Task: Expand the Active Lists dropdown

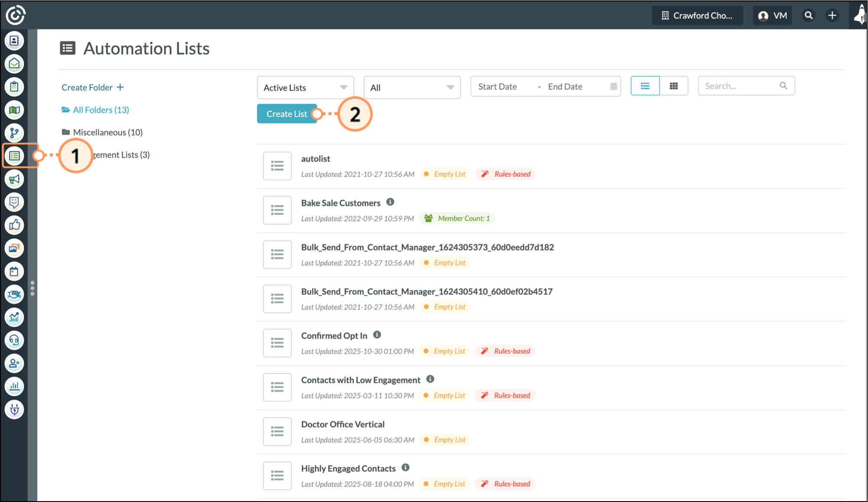Action: 305,88
